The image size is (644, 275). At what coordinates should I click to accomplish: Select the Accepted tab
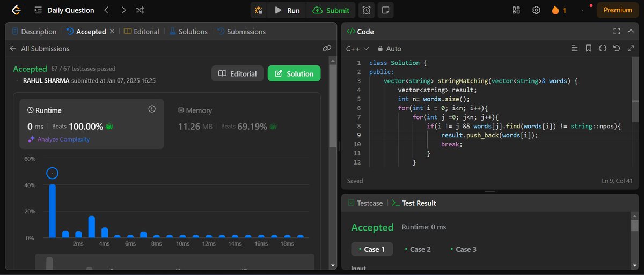click(86, 32)
